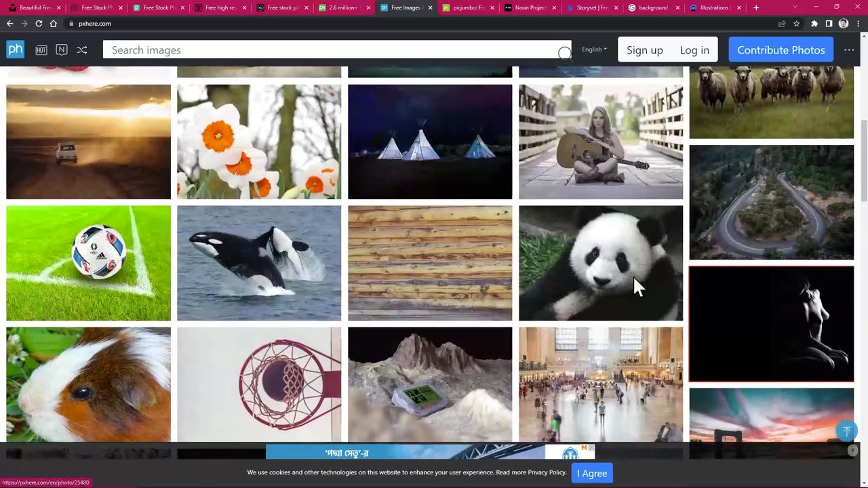Click the random shuffle icon
Image resolution: width=868 pixels, height=488 pixels.
click(82, 50)
